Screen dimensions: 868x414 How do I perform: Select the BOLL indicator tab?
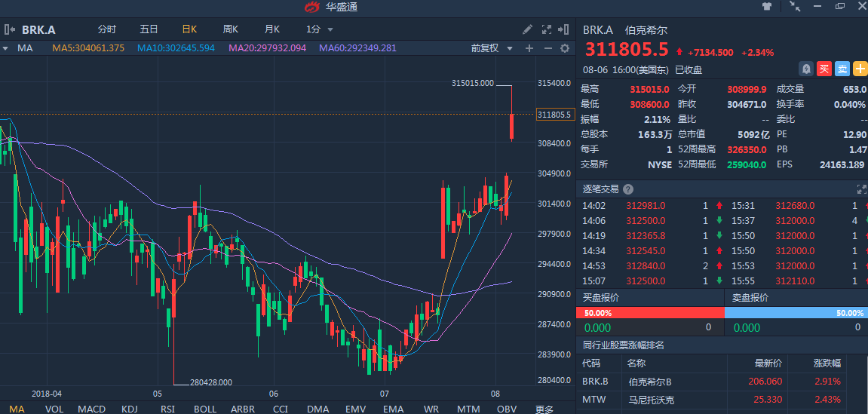(205, 409)
